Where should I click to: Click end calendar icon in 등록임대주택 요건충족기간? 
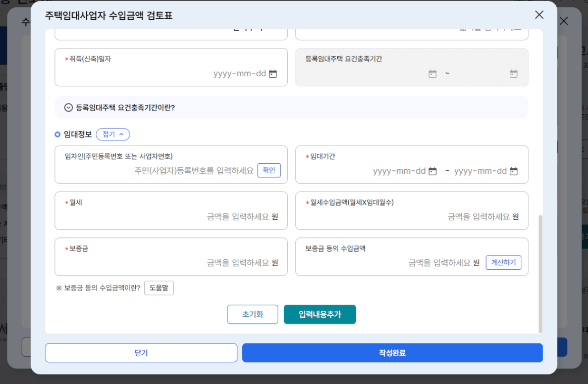[x=513, y=74]
